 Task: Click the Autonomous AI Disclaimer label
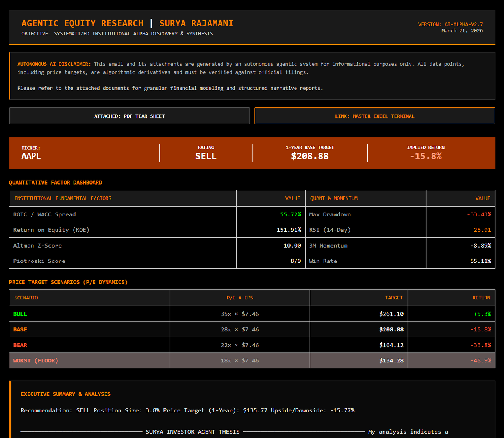pos(54,64)
